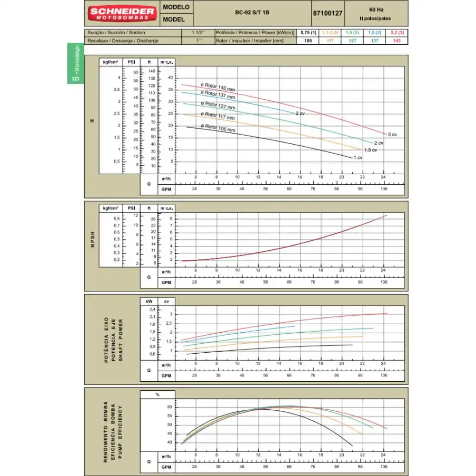This screenshot has height=476, width=476.
Task: Click the vertical 'NPSH' chart title
Action: point(93,239)
